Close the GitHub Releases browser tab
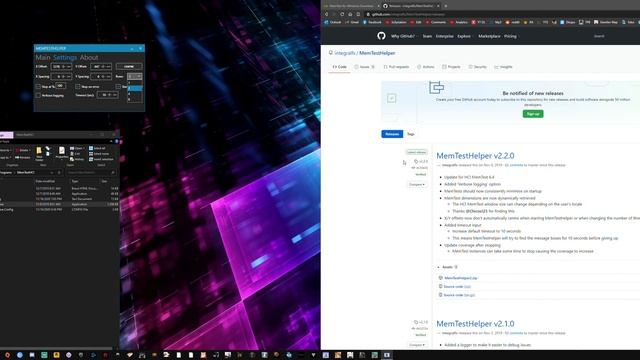 pos(438,6)
